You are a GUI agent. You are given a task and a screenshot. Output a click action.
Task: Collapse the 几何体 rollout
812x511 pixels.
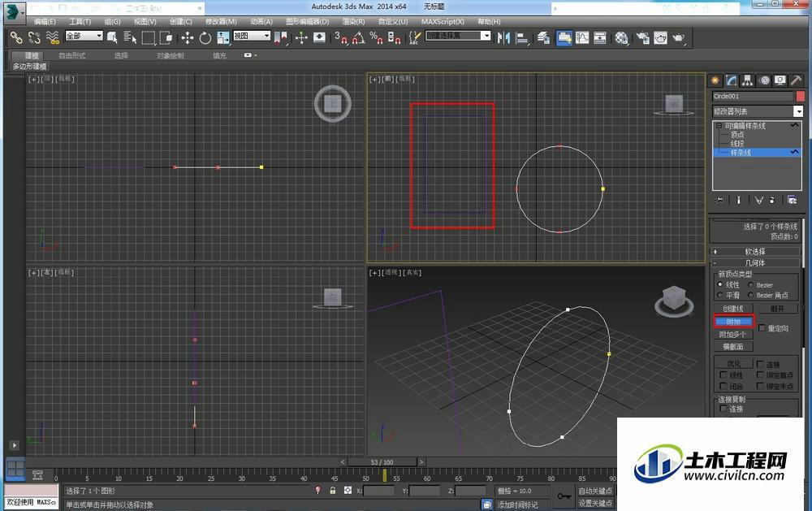tap(755, 262)
